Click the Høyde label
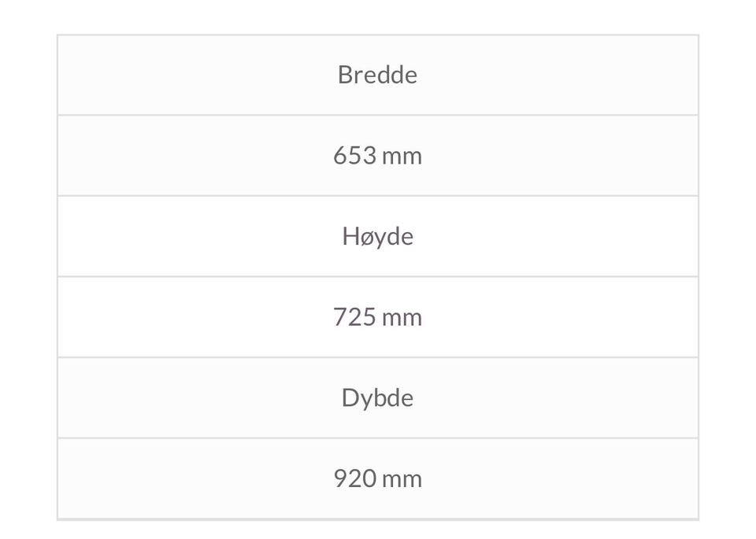Viewport: 756px width, 539px height. [377, 236]
